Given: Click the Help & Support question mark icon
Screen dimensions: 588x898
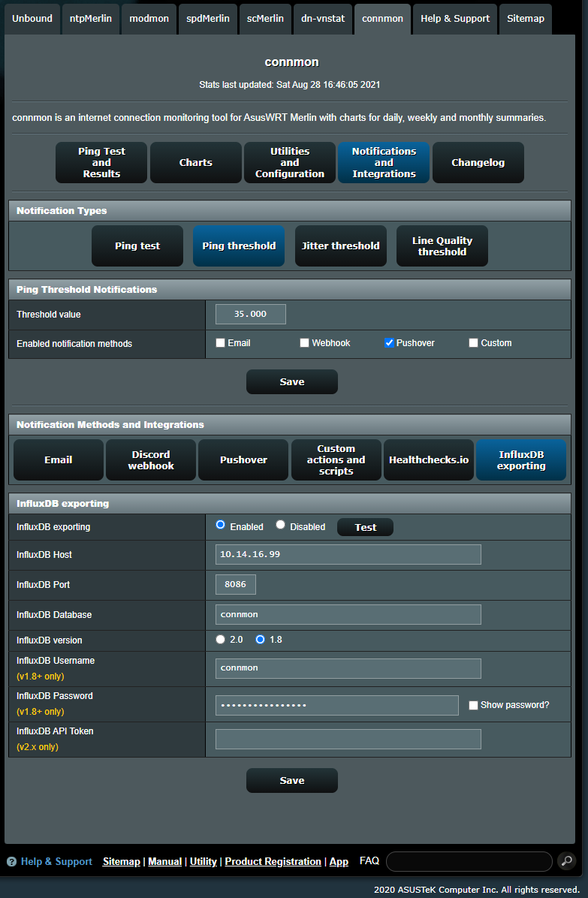Looking at the screenshot, I should [11, 862].
